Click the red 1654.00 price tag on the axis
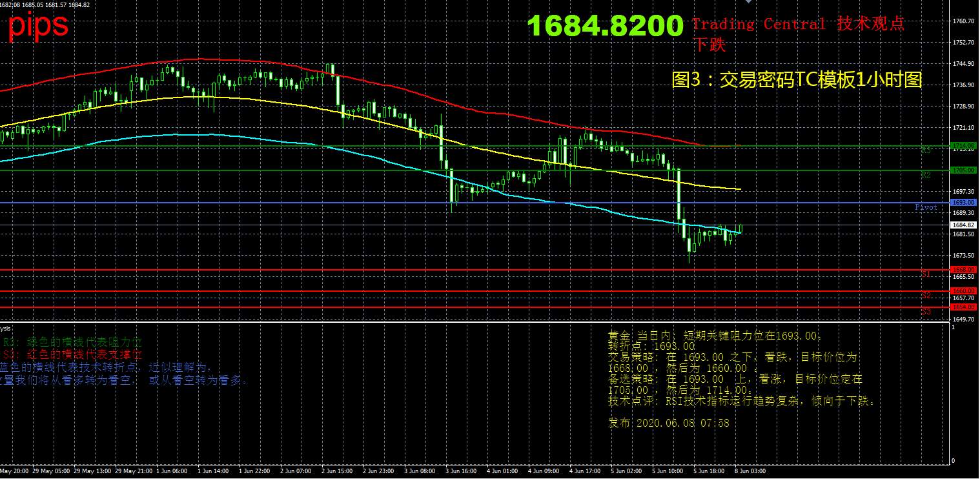Viewport: 980px width, 479px height. pyautogui.click(x=965, y=307)
